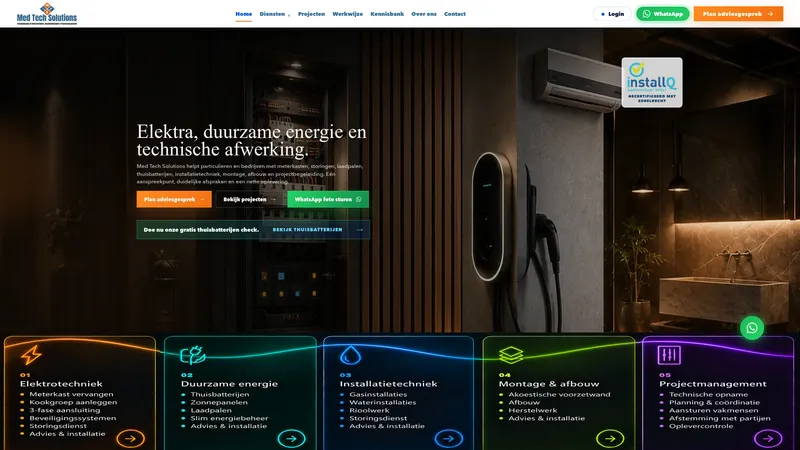Click the lightning bolt Elektrotechniek icon
Image resolution: width=800 pixels, height=450 pixels.
(x=31, y=355)
